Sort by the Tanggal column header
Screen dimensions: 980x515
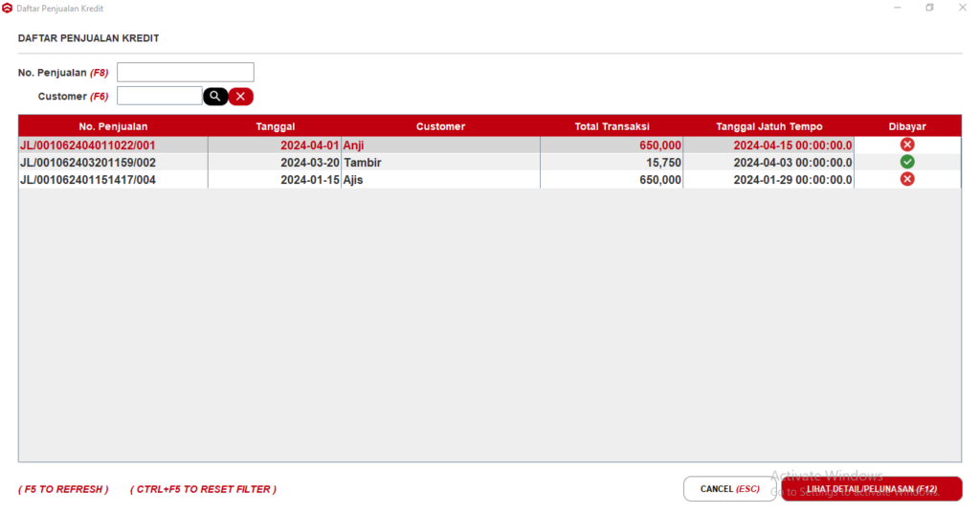click(x=275, y=126)
